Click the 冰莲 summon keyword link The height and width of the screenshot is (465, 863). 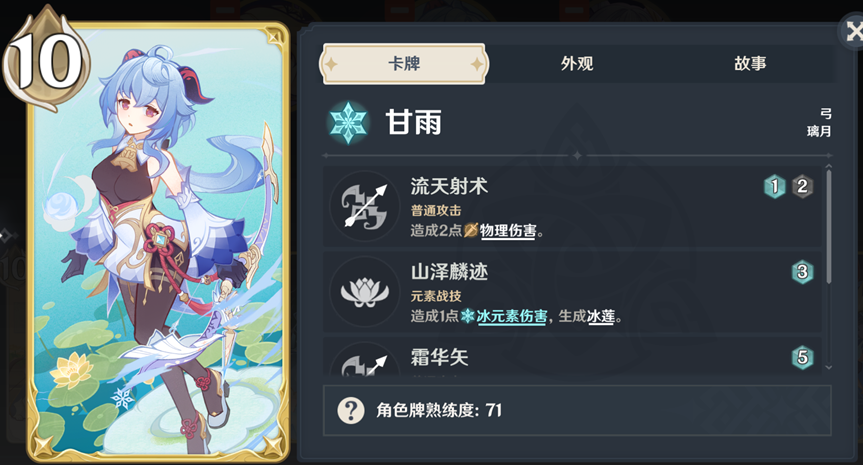point(601,316)
